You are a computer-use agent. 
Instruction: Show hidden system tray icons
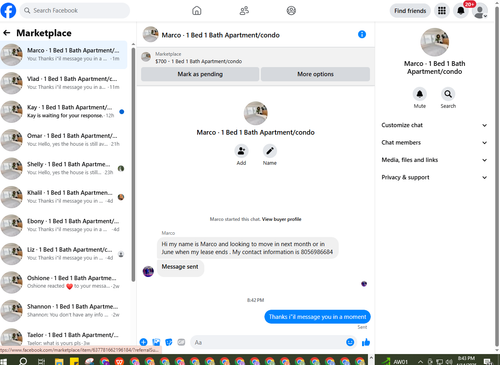(x=420, y=362)
